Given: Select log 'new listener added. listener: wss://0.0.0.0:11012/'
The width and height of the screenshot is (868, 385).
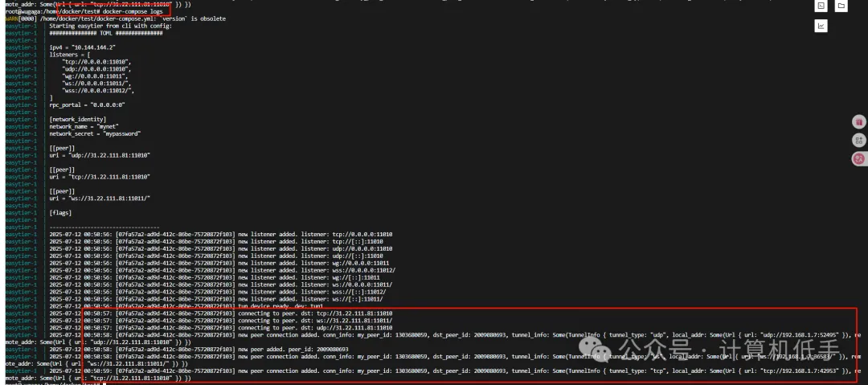Looking at the screenshot, I should 223,271.
